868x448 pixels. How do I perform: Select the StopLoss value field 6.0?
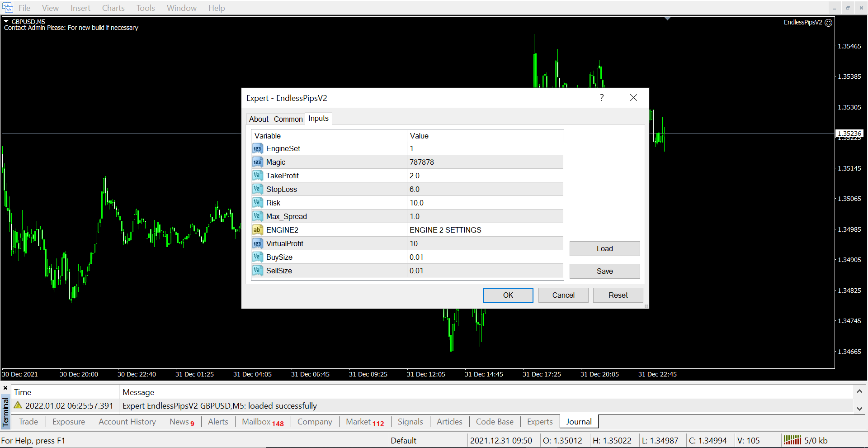click(485, 189)
